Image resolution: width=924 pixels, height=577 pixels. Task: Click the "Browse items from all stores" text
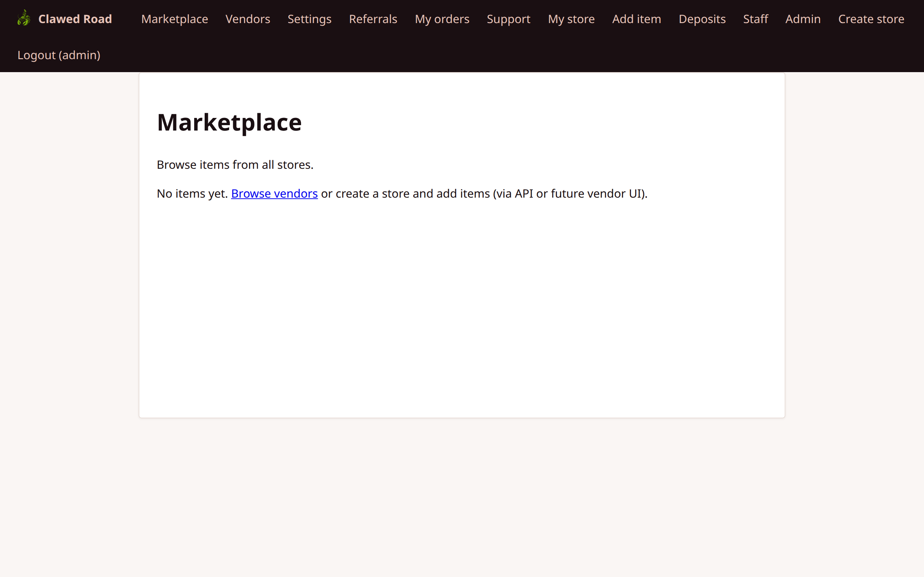[x=235, y=164]
